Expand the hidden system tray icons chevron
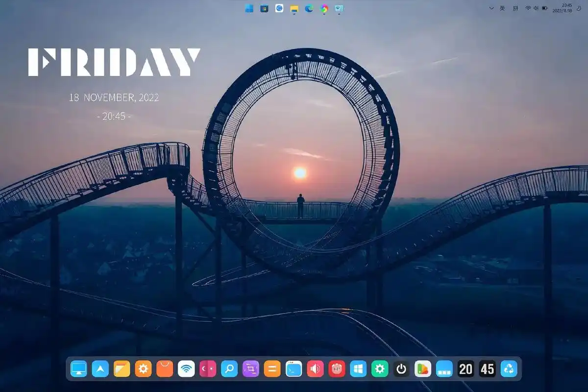 [x=491, y=8]
